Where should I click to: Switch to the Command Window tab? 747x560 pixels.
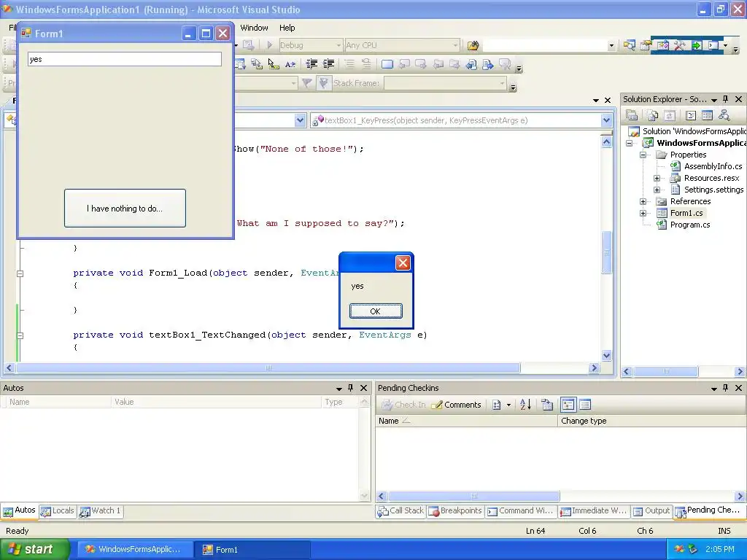(x=521, y=511)
